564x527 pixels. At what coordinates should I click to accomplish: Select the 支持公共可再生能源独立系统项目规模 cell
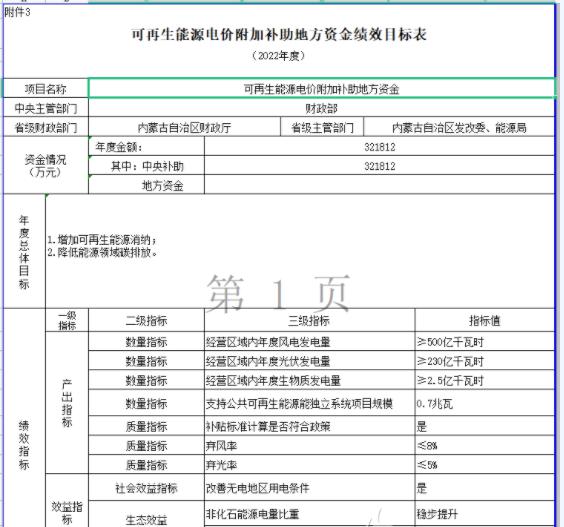(309, 403)
